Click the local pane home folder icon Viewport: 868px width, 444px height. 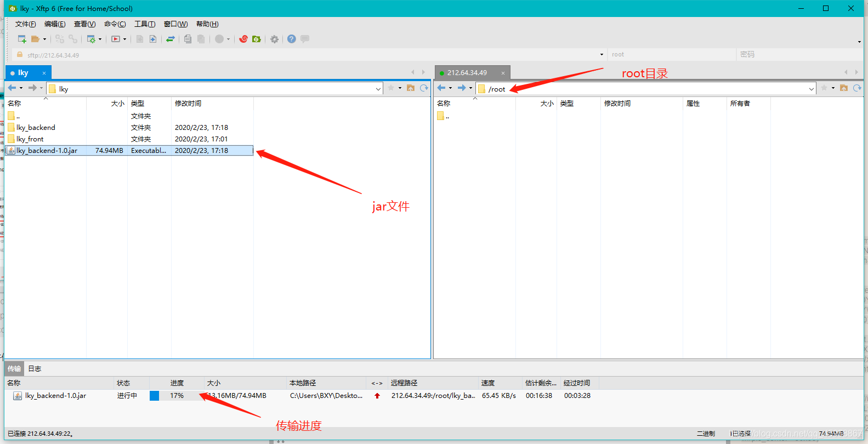tap(411, 88)
